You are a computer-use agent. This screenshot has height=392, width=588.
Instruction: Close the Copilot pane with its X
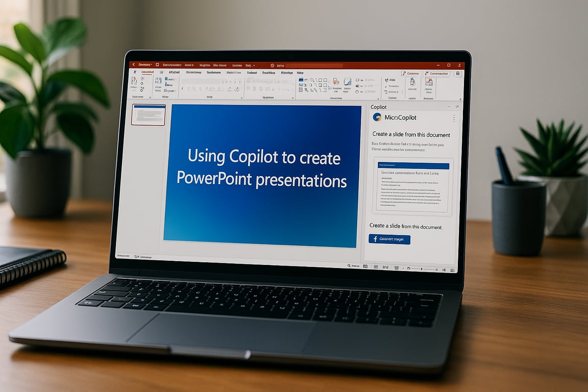coord(457,106)
